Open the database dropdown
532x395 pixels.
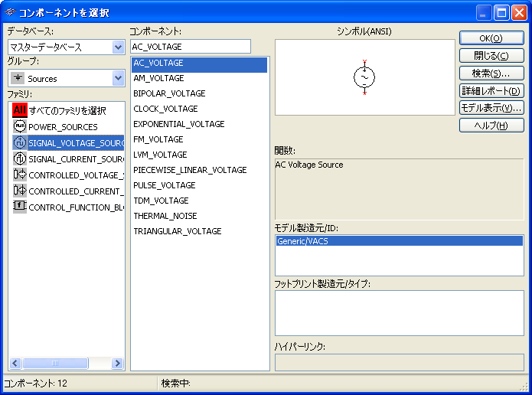[118, 47]
